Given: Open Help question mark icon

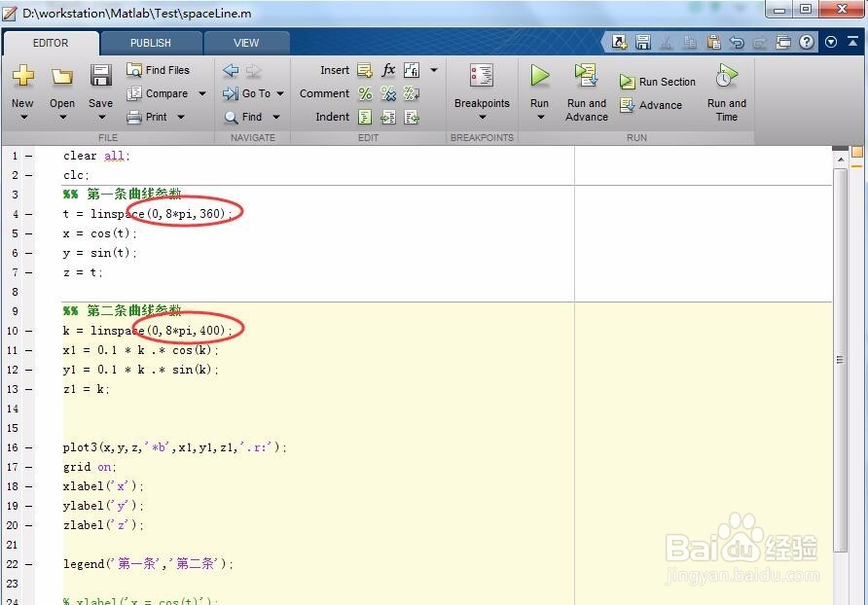Looking at the screenshot, I should (807, 42).
